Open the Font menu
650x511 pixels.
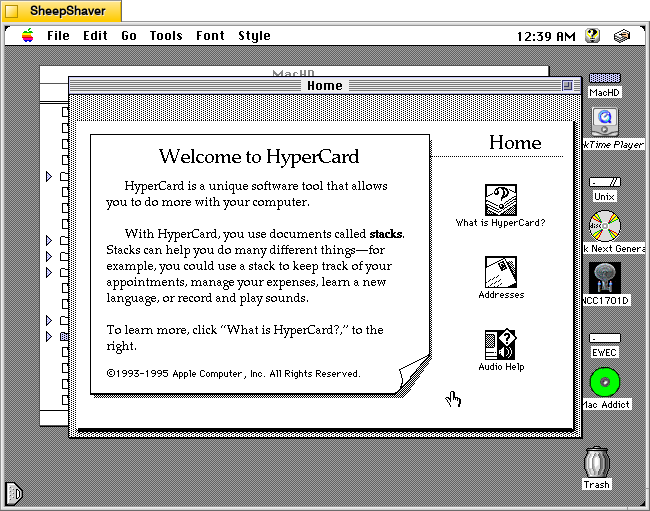(x=210, y=36)
